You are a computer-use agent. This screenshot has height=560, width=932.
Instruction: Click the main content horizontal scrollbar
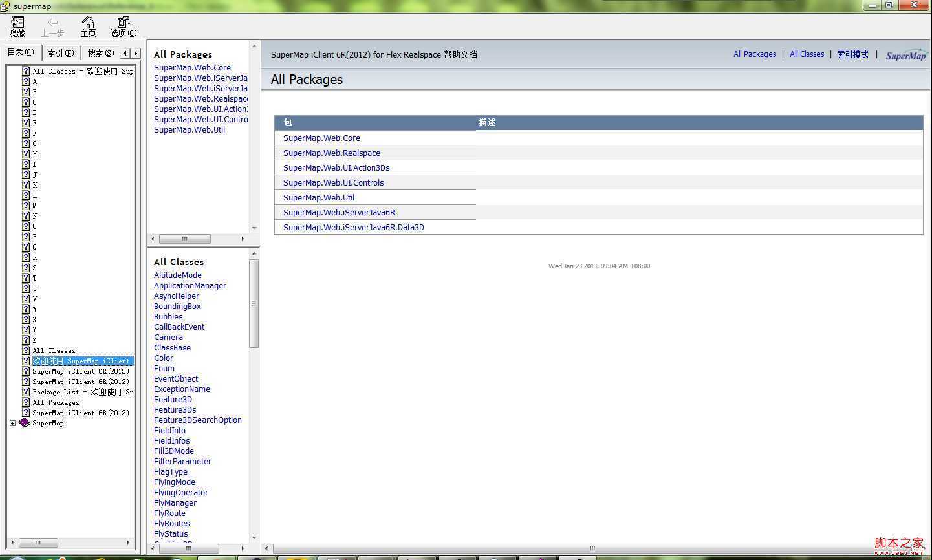592,548
